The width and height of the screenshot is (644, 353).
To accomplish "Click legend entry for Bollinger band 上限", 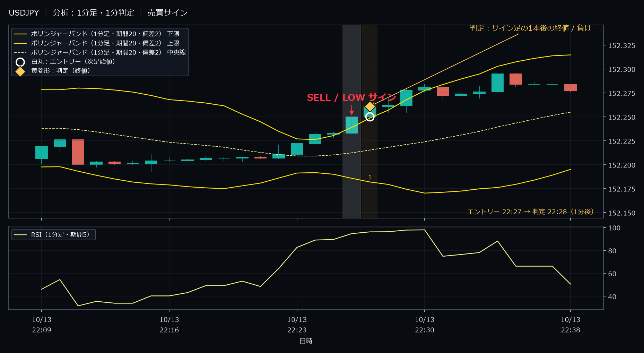I will pyautogui.click(x=96, y=43).
